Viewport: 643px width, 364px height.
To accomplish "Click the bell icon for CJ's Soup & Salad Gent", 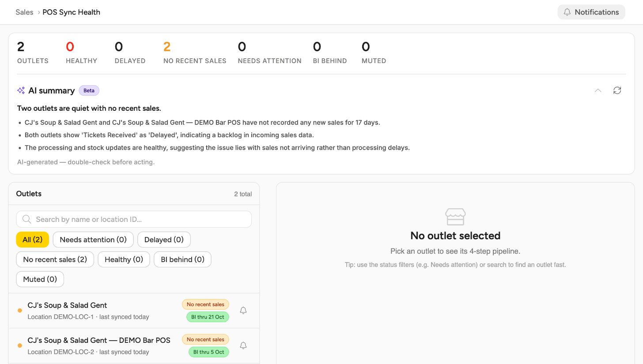I will click(243, 311).
